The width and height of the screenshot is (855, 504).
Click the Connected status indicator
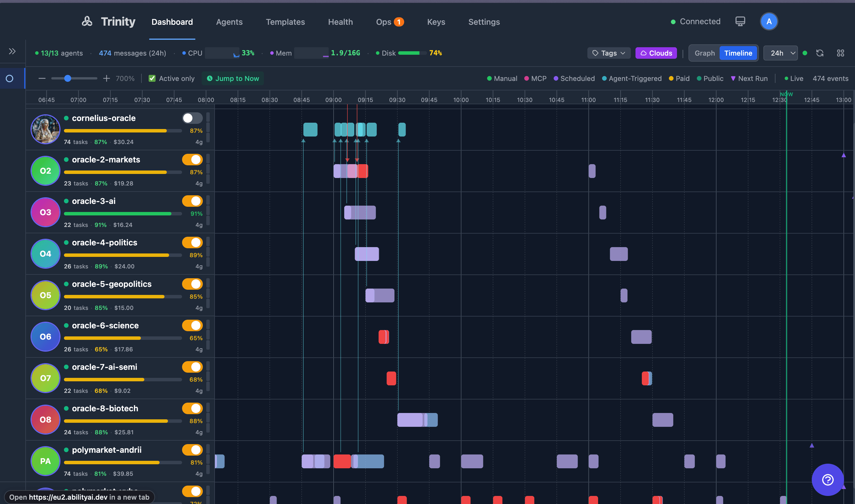click(x=695, y=21)
